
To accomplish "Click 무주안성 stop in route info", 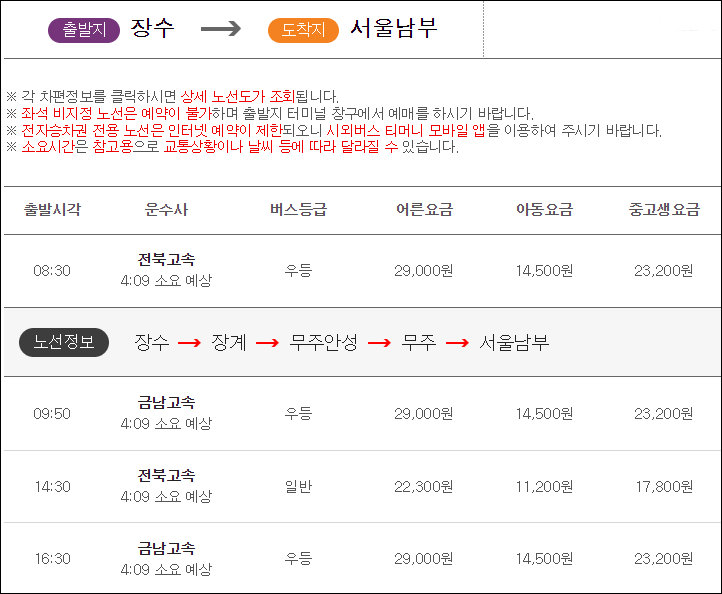I will (x=323, y=343).
